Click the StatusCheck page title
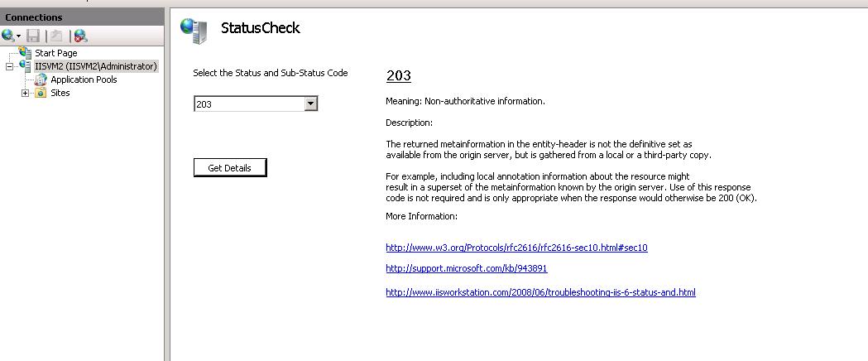 pyautogui.click(x=260, y=27)
